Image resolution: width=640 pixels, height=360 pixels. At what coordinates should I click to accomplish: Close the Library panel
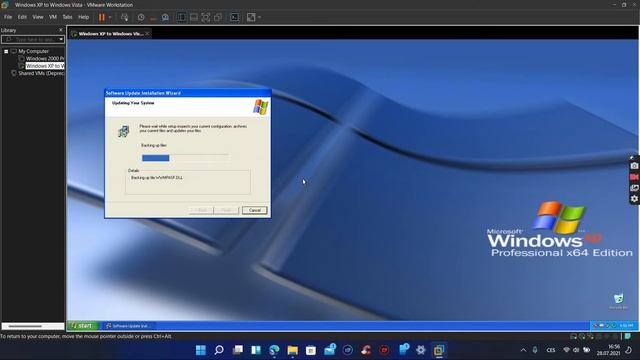coord(61,30)
